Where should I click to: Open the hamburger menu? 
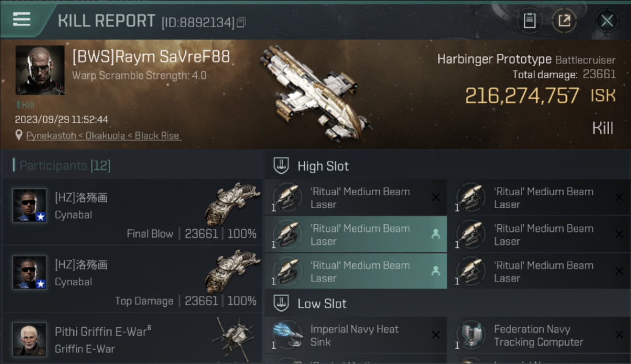click(x=21, y=19)
